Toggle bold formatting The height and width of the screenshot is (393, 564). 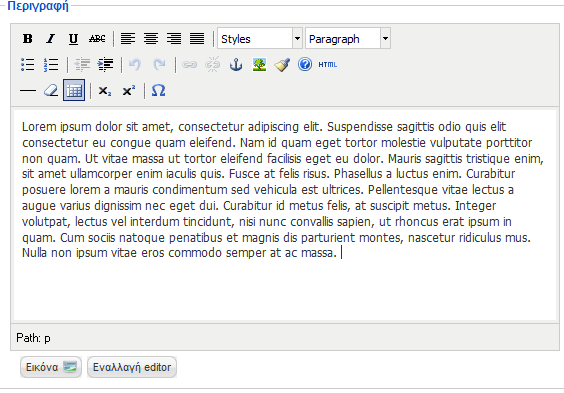tap(28, 38)
